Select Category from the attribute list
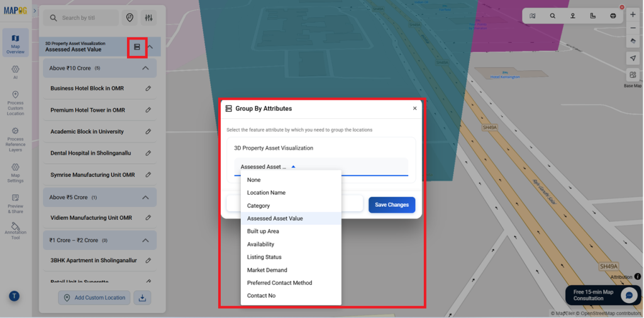Viewport: 644px width, 318px height. (x=291, y=206)
